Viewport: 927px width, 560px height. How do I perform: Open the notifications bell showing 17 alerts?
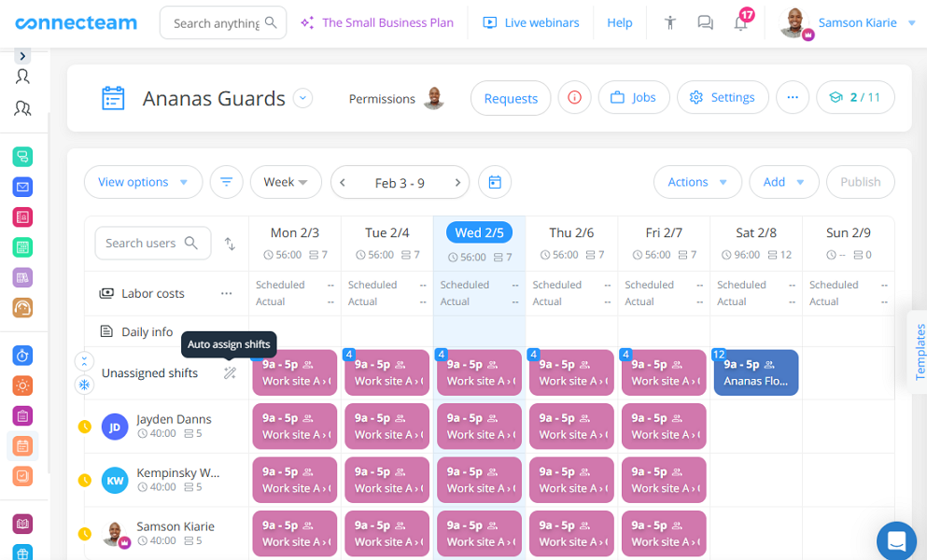pos(740,22)
